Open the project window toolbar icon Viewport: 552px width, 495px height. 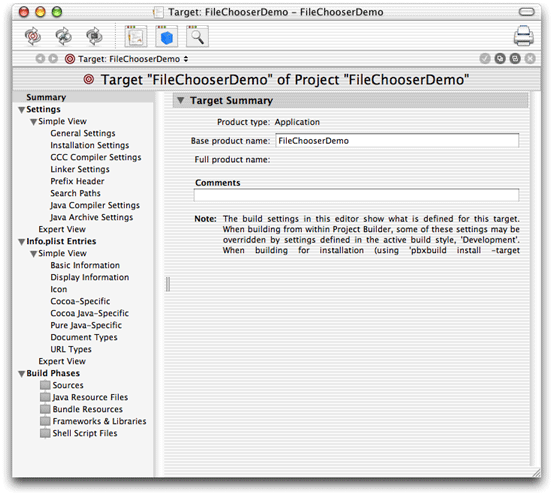click(x=136, y=36)
